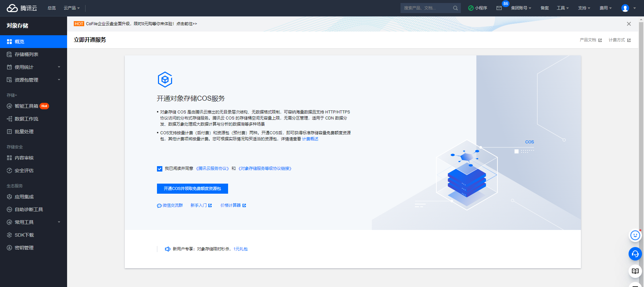Click the Tencent Cloud logo

22,8
